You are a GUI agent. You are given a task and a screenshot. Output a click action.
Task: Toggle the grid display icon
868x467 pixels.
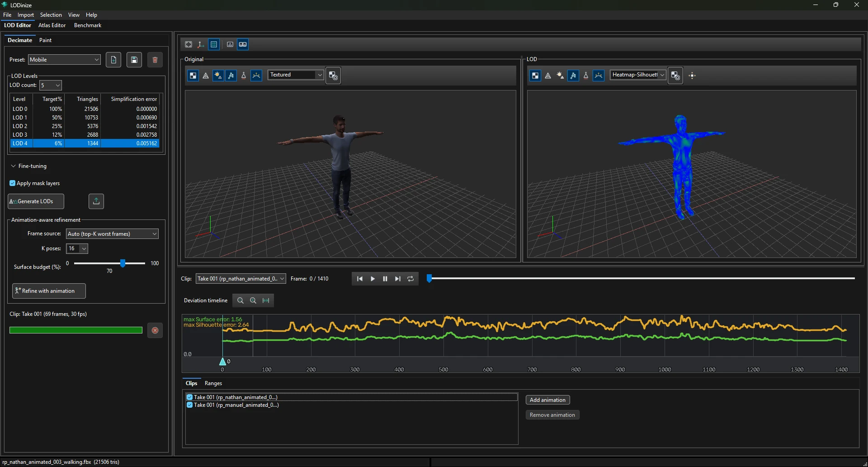214,44
